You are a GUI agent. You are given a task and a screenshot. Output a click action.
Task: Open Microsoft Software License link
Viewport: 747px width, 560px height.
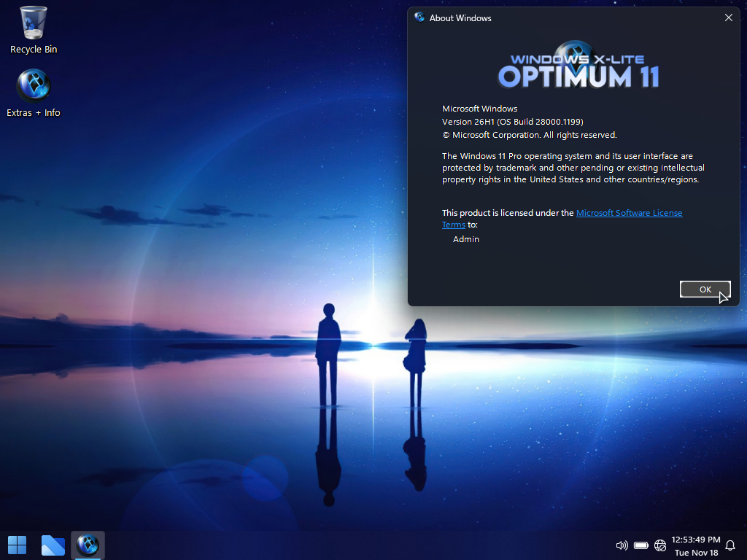click(x=629, y=213)
